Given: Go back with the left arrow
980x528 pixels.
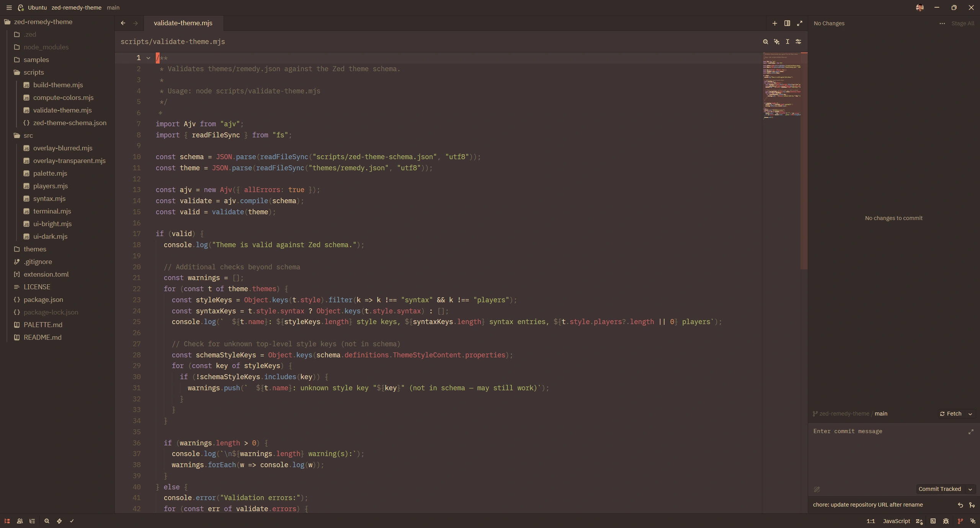Looking at the screenshot, I should pyautogui.click(x=123, y=23).
